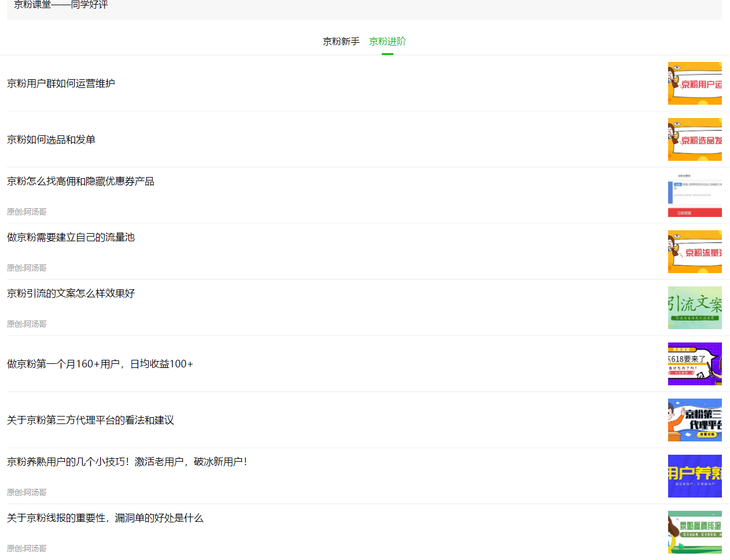Viewport: 730px width, 560px height.
Task: Open the article 京粉引流的文案怎么样效果好
Action: tap(71, 293)
